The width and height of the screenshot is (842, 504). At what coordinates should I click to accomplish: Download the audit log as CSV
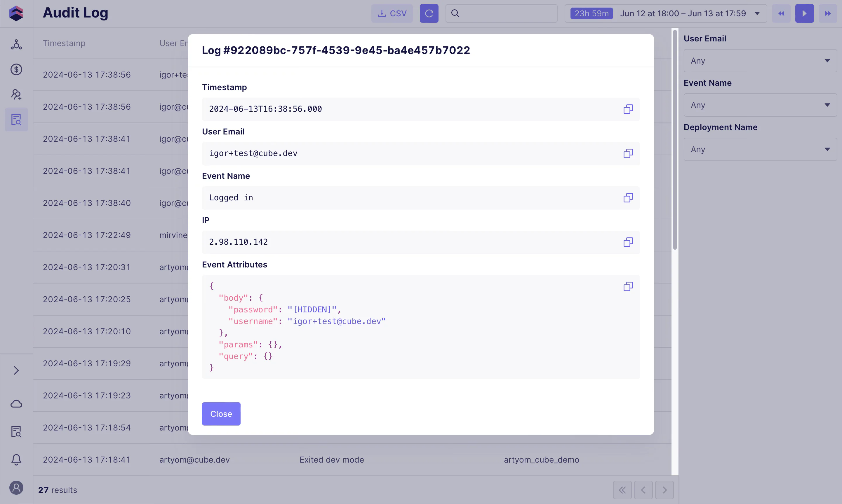(x=392, y=13)
